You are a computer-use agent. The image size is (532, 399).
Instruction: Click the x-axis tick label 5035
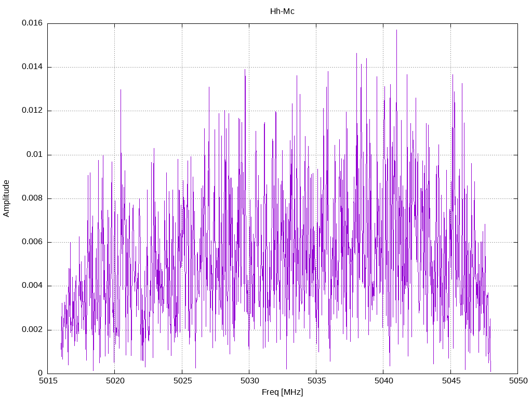316,381
